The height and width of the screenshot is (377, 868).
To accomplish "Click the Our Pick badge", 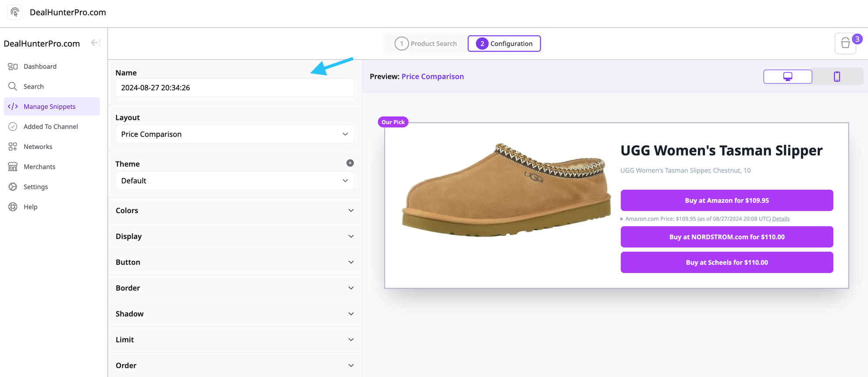I will pyautogui.click(x=393, y=122).
